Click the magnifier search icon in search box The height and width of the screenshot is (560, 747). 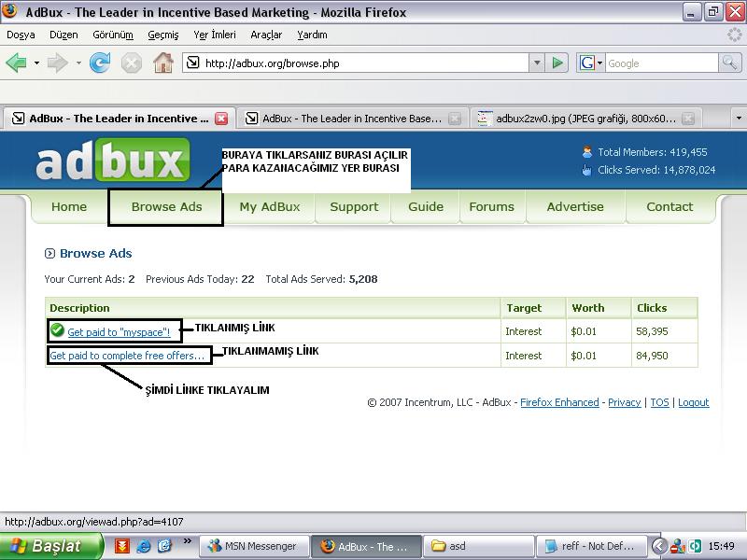pos(729,63)
